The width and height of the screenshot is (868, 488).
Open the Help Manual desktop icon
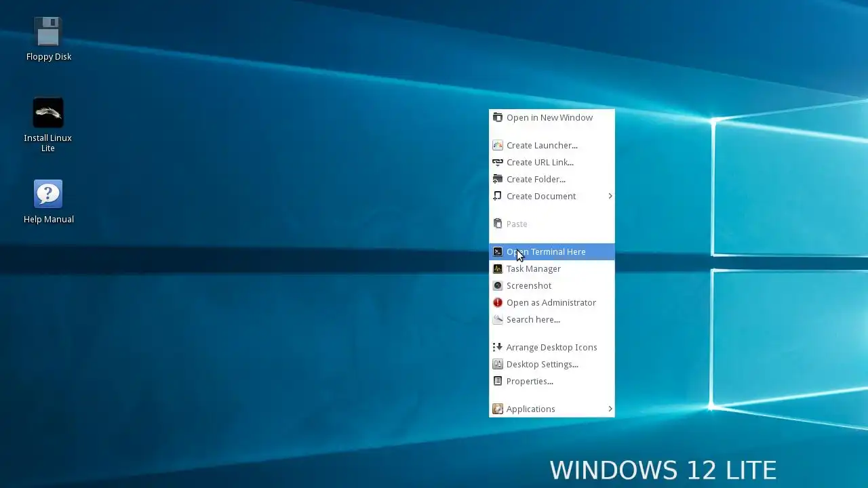[48, 195]
